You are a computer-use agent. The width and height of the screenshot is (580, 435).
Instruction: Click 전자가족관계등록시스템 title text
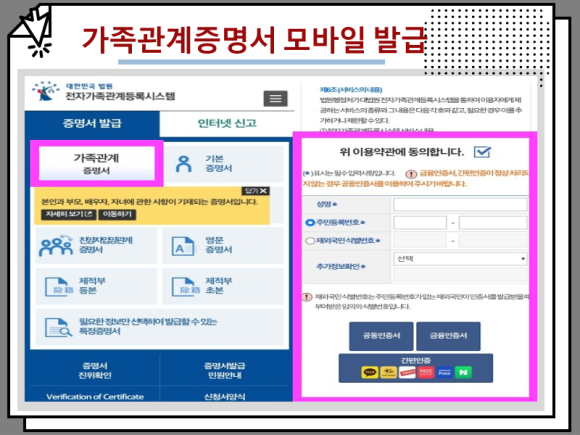pyautogui.click(x=120, y=97)
